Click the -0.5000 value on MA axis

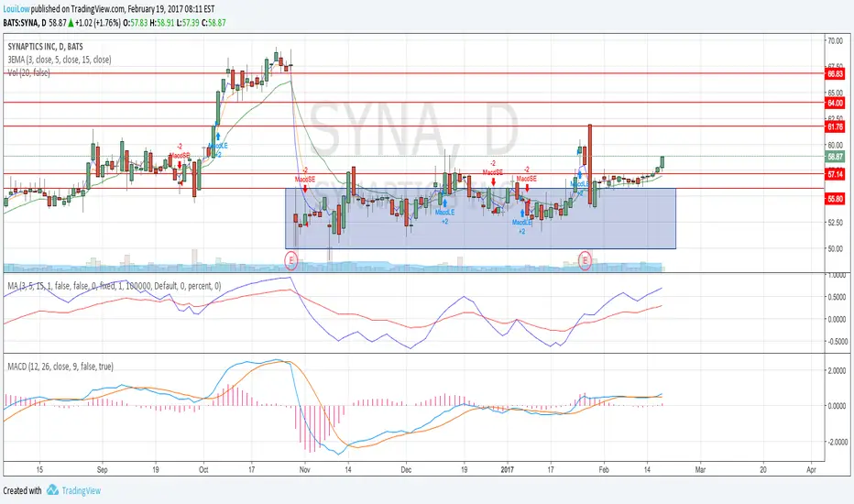coord(836,342)
